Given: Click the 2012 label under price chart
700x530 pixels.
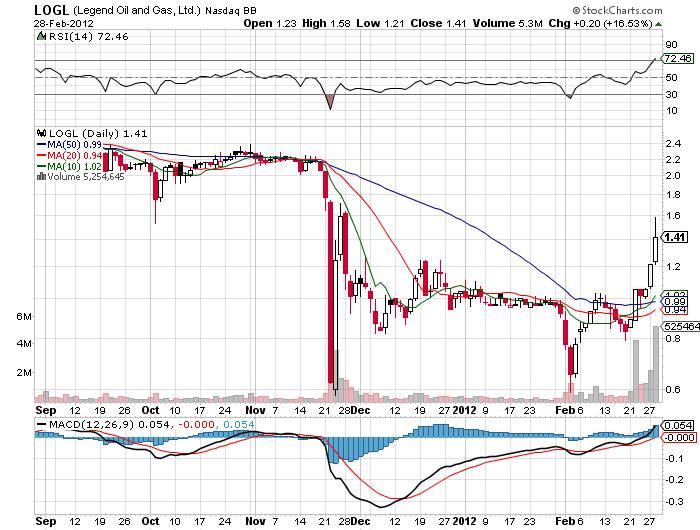Looking at the screenshot, I should point(465,410).
